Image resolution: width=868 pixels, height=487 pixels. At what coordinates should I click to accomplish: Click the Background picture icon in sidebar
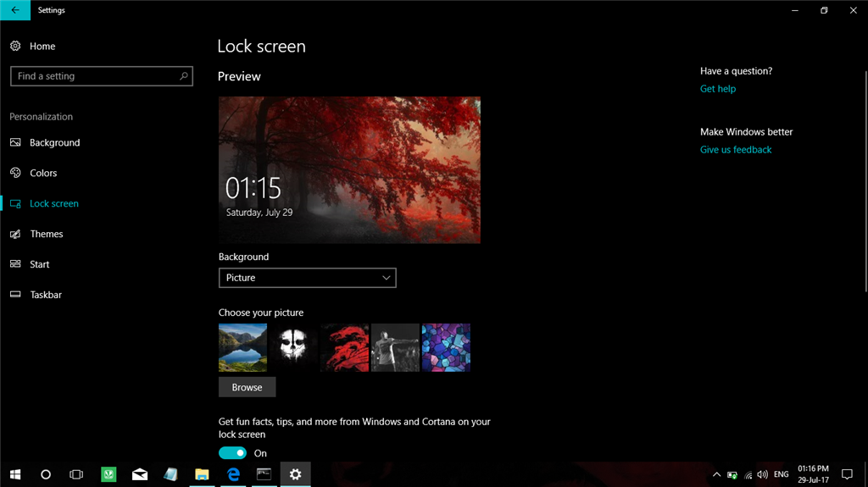point(15,142)
